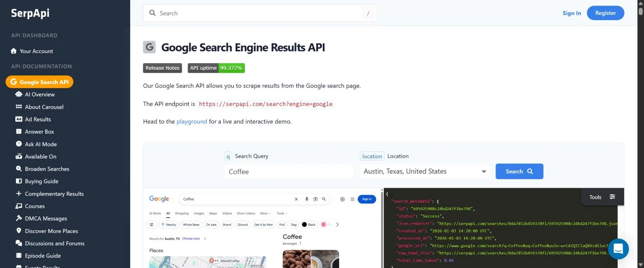Image resolution: width=644 pixels, height=268 pixels.
Task: Expand the Tools dropdown in Google preview
Action: pyautogui.click(x=281, y=214)
